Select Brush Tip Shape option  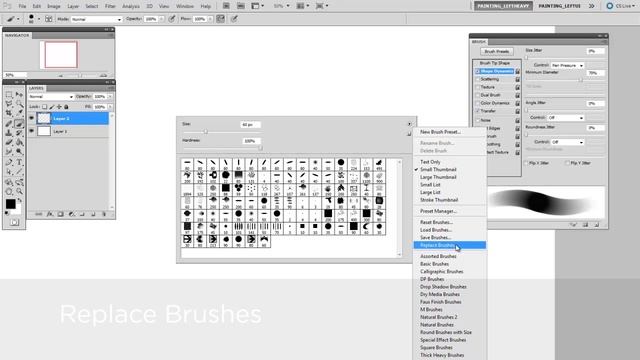click(495, 63)
